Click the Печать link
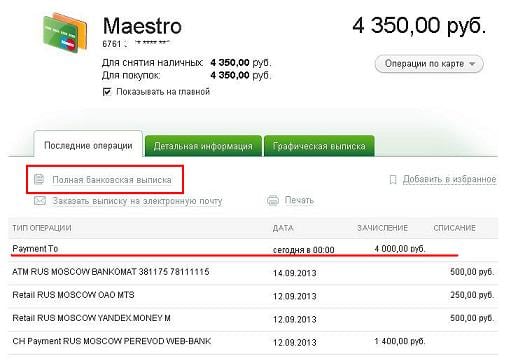511x361 pixels. pos(299,200)
